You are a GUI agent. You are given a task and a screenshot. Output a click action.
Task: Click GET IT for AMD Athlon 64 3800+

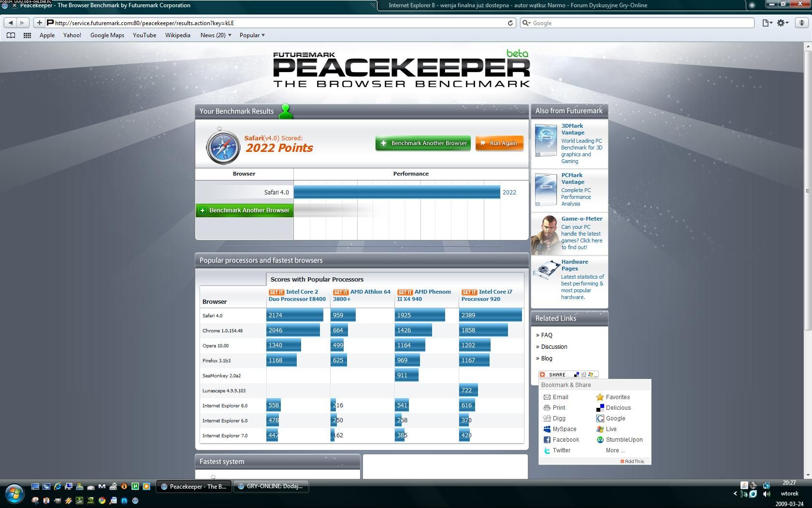(x=341, y=292)
